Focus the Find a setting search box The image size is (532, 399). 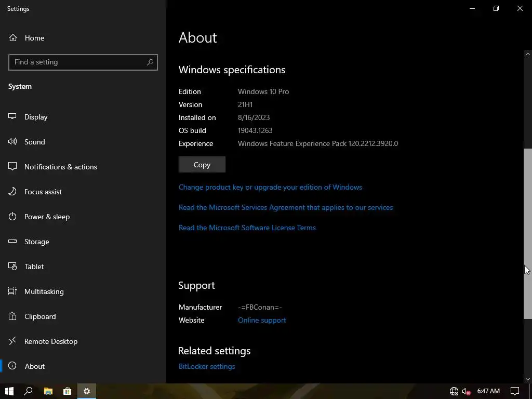coord(83,62)
